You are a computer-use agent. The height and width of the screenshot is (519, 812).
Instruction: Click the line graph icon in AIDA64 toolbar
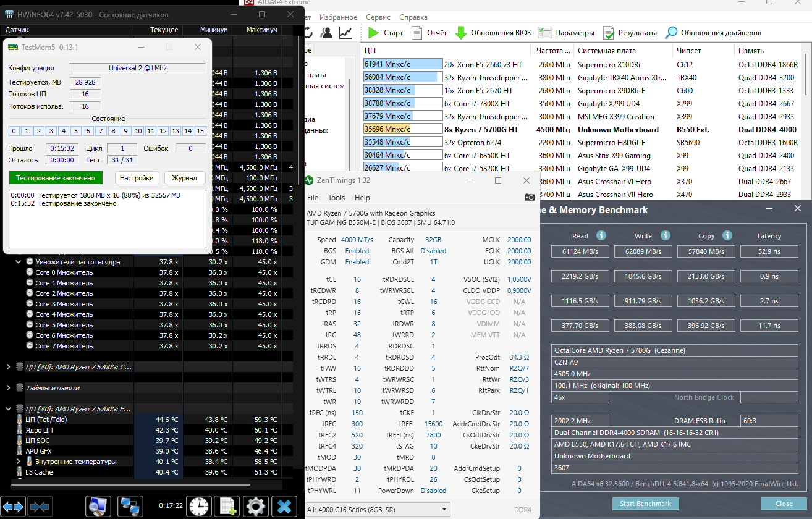coord(347,33)
